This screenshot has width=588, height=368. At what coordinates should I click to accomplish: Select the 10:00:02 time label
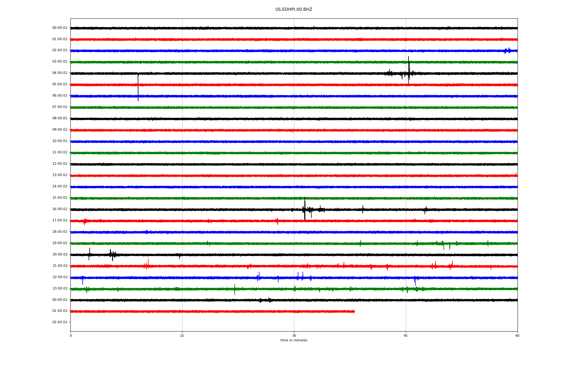point(60,141)
